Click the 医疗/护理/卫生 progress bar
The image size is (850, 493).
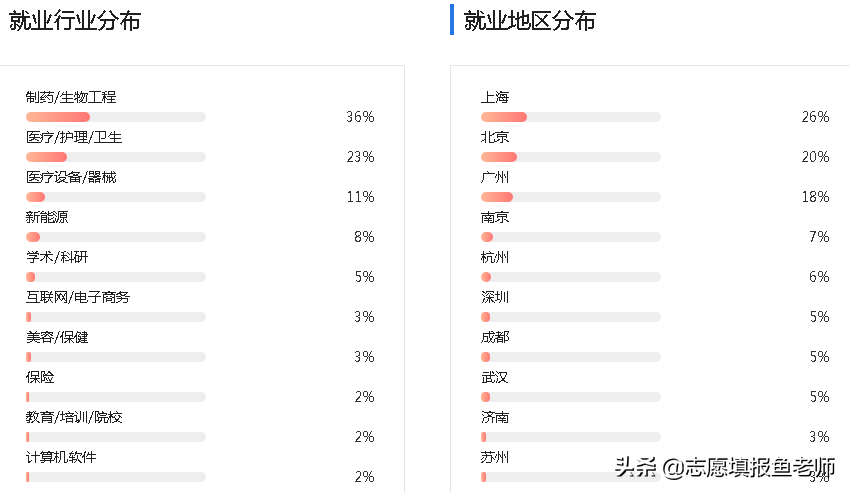(x=116, y=157)
